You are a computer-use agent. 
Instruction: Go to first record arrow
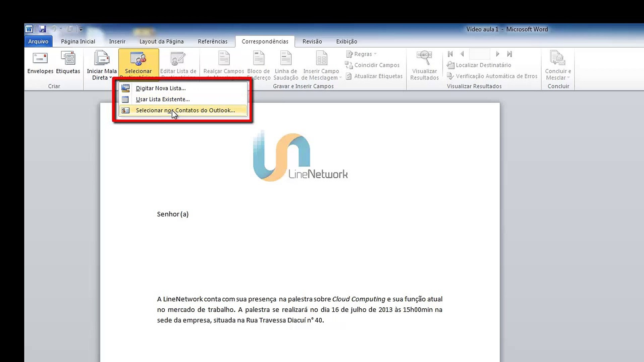pos(450,54)
